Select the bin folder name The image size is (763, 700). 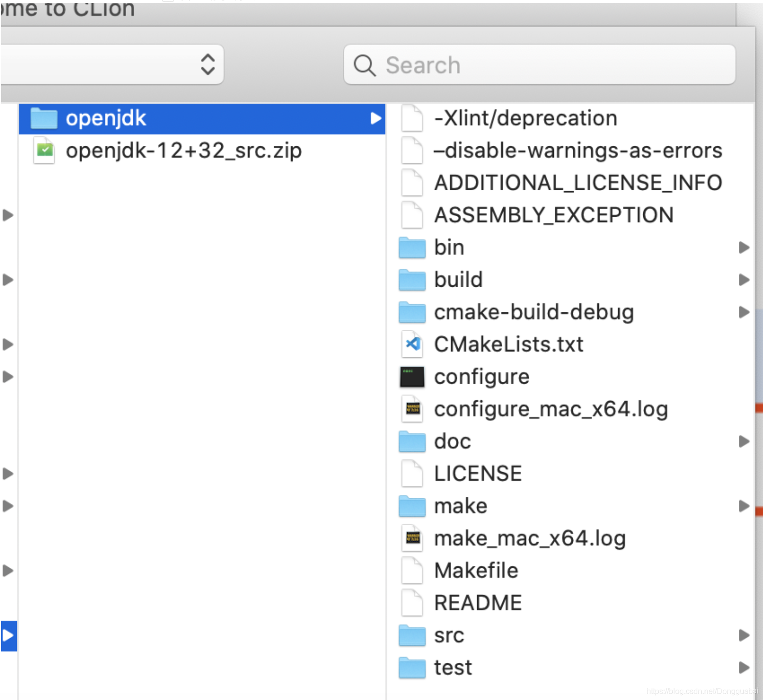[449, 248]
